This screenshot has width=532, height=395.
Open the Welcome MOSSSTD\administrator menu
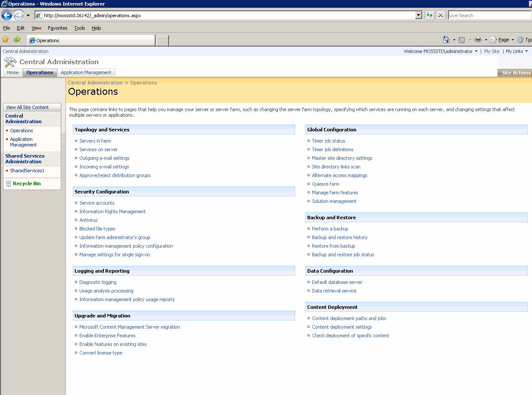click(x=441, y=51)
